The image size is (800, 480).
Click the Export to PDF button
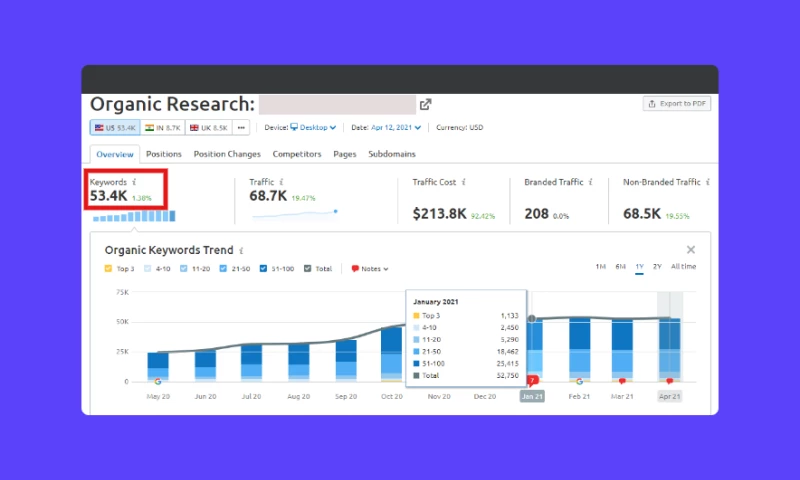tap(677, 104)
